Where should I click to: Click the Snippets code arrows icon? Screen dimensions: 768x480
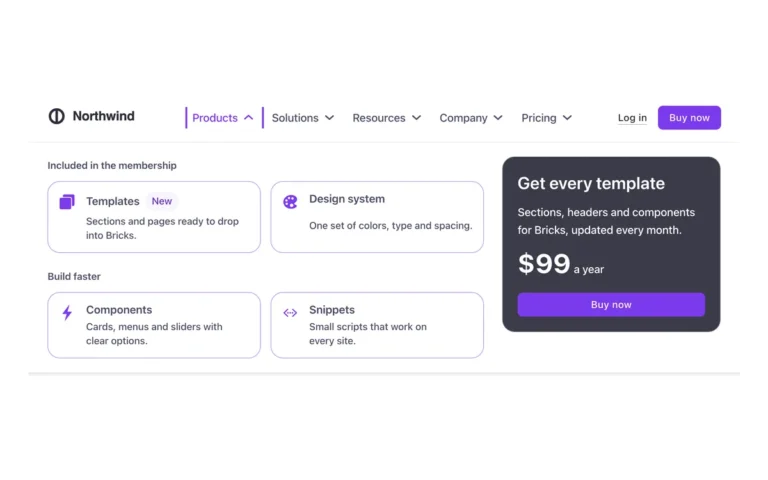(290, 312)
